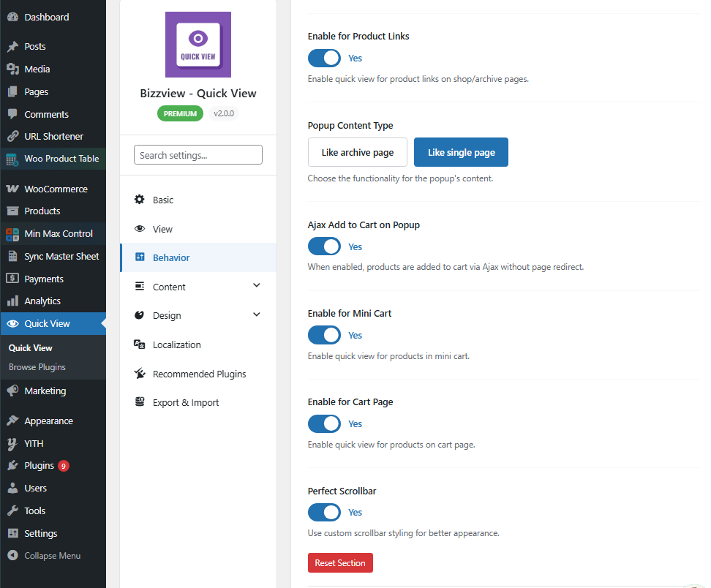Click the Min Max Control icon
Screen dimensions: 711x588
pos(12,234)
